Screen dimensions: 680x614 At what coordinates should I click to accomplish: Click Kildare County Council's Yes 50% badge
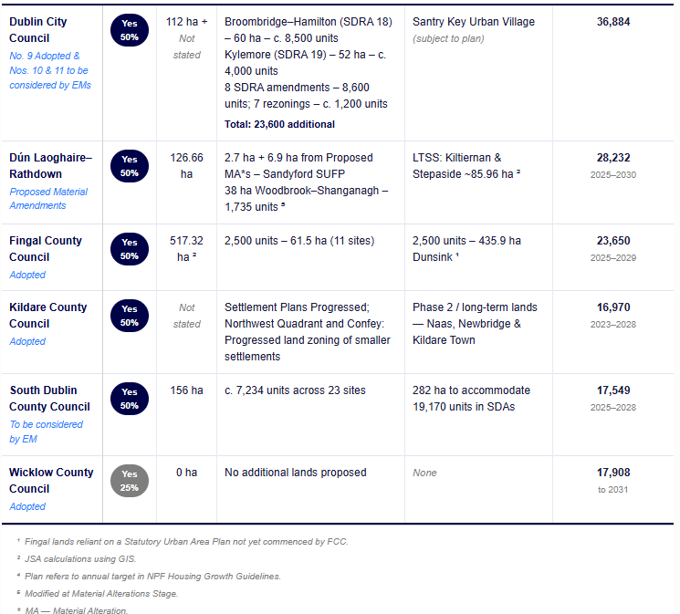pos(129,316)
